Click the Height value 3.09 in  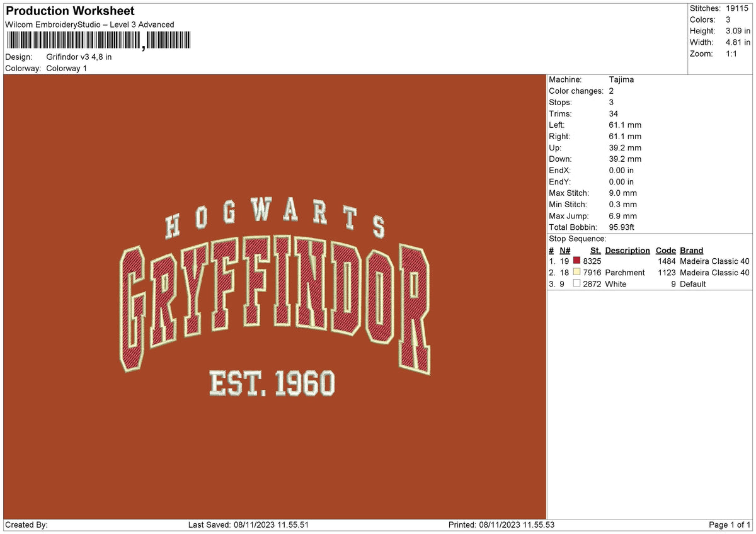click(738, 31)
